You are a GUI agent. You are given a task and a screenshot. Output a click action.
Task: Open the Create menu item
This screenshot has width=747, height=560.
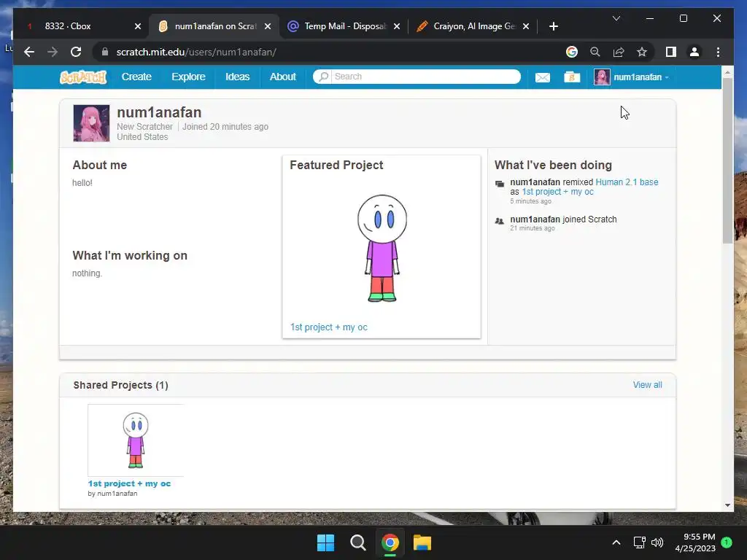136,77
